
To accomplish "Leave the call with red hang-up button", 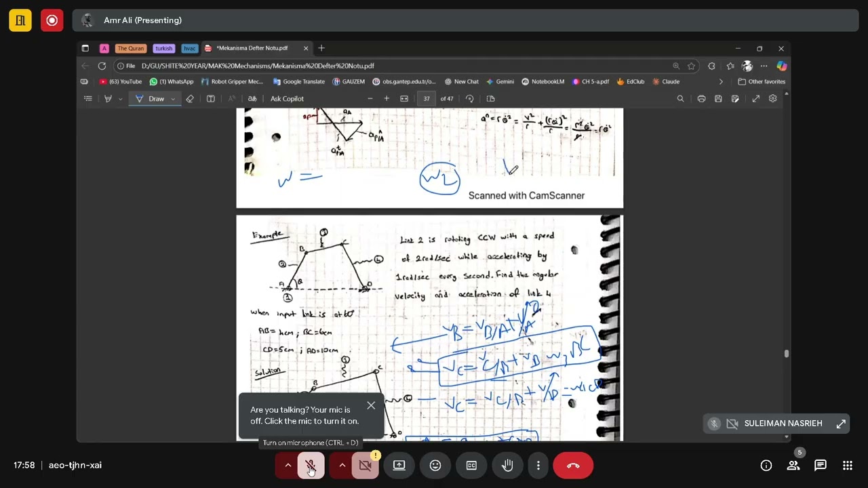I will [573, 466].
